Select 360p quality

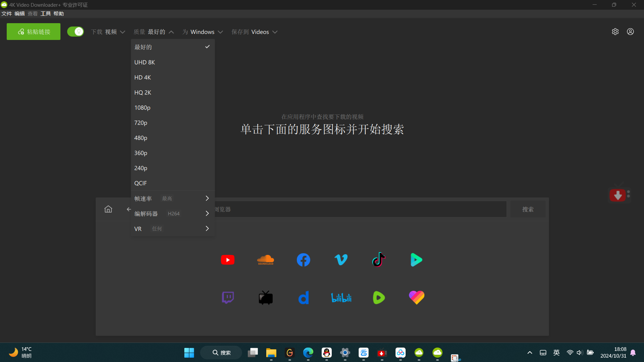tap(173, 153)
